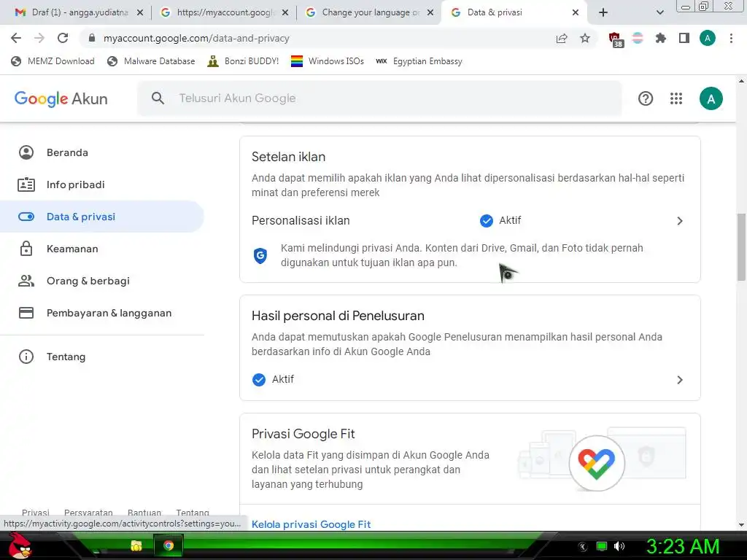The width and height of the screenshot is (747, 560).
Task: Click the page vertical scrollbar thumb
Action: (741, 247)
